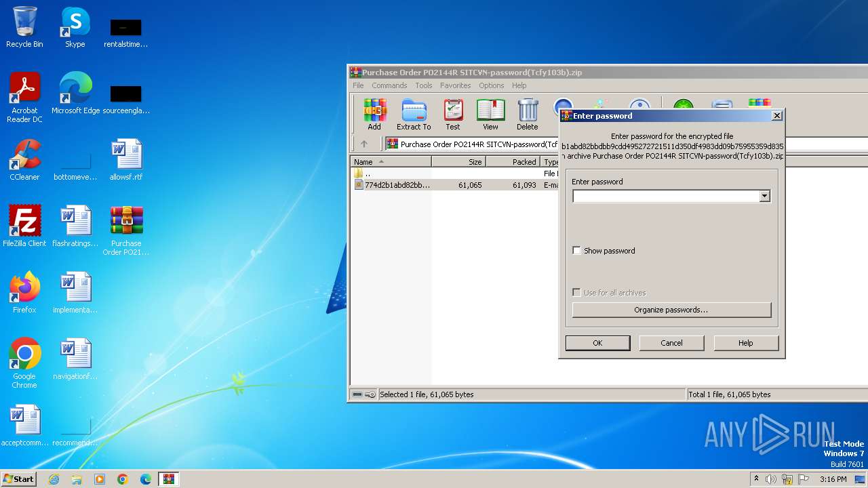Confirm password with the OK button

[597, 343]
